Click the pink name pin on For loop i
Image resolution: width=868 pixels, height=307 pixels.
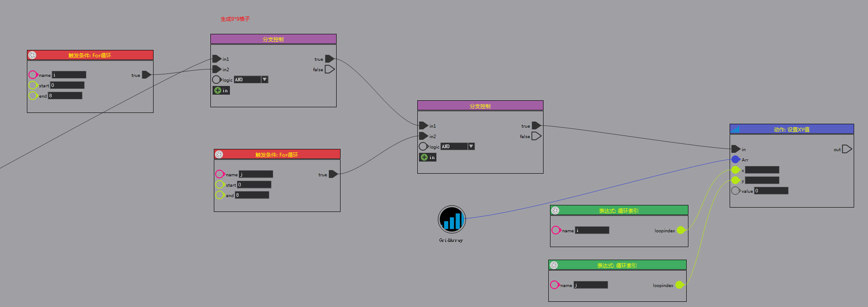coord(33,75)
